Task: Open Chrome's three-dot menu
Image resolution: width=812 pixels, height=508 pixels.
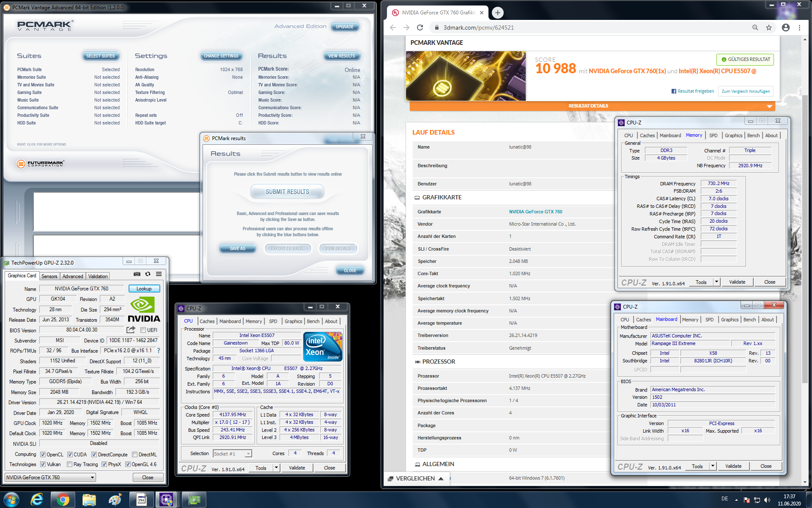Action: [x=799, y=28]
